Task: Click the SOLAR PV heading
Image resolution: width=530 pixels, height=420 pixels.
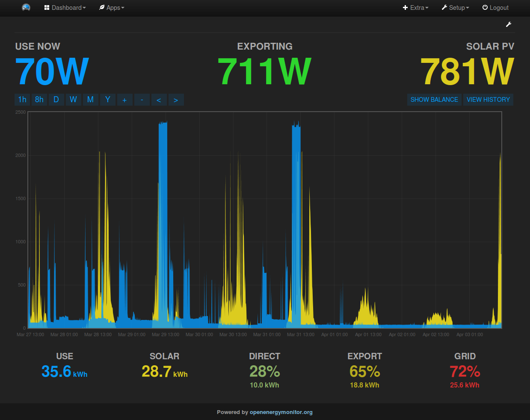Action: click(490, 46)
